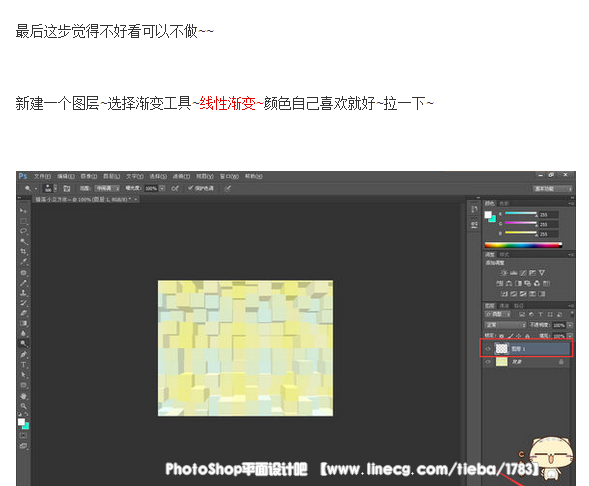Open the Range dropdown in options bar
The width and height of the screenshot is (589, 486).
[x=107, y=188]
